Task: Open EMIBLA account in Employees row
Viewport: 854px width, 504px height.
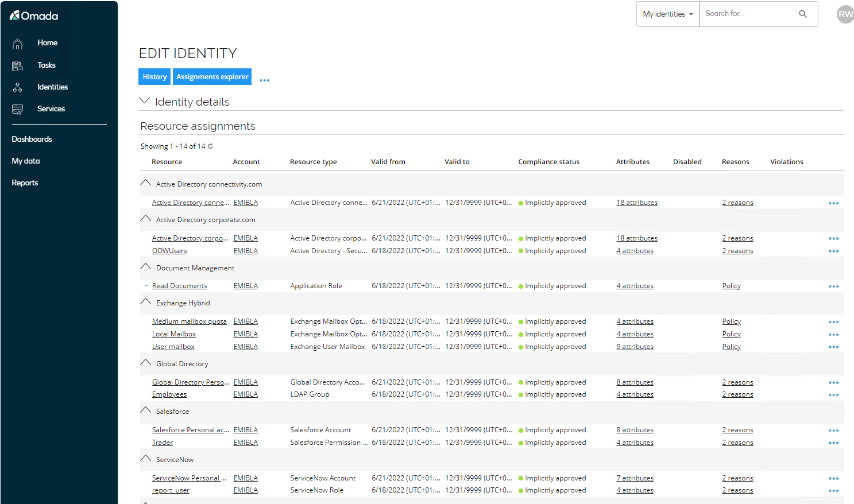Action: pos(245,394)
